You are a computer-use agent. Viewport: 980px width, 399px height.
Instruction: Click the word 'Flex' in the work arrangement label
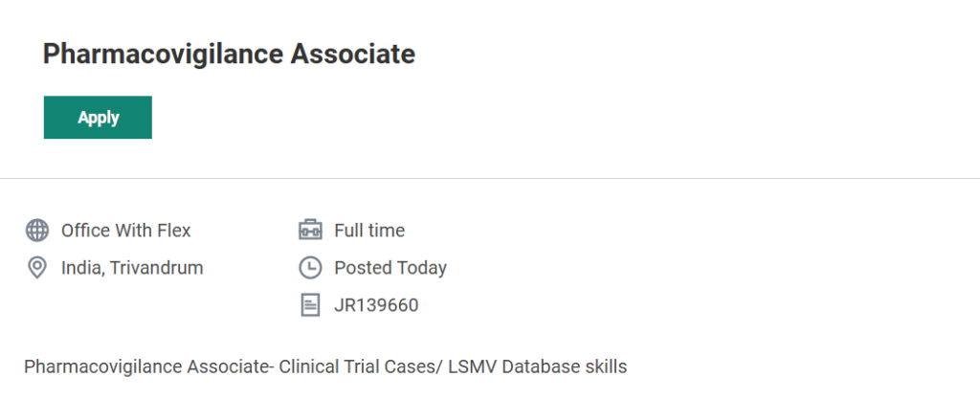click(173, 231)
